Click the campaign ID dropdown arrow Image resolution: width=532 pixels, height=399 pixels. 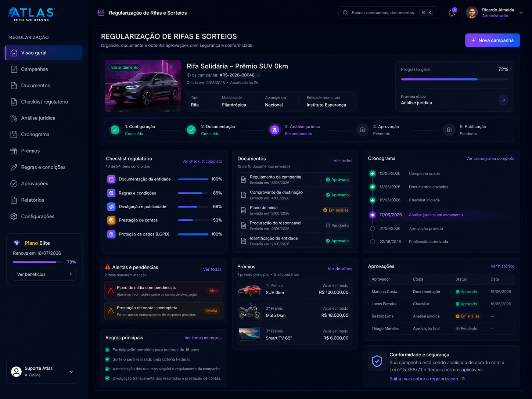258,75
